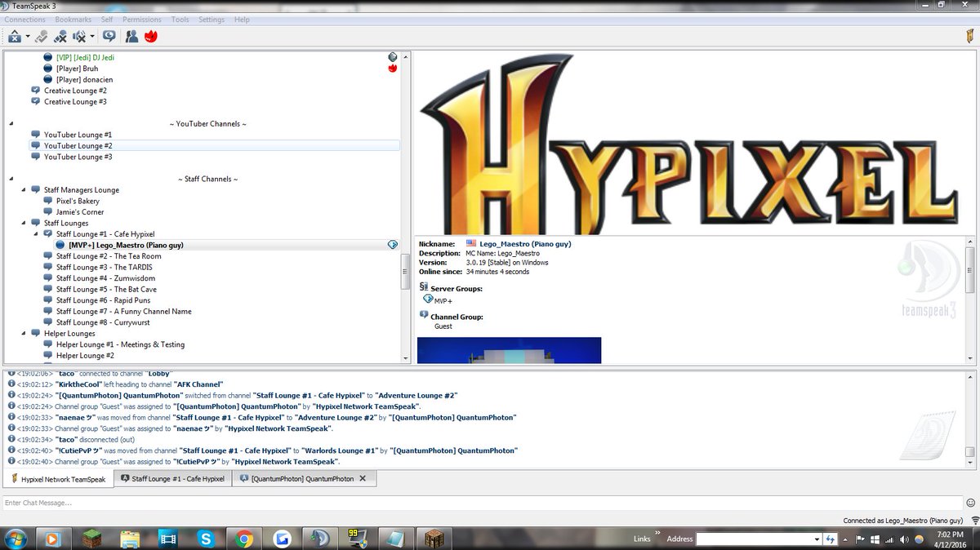
Task: Switch to Hypixel Network TeamSpeak chat tab
Action: 57,479
